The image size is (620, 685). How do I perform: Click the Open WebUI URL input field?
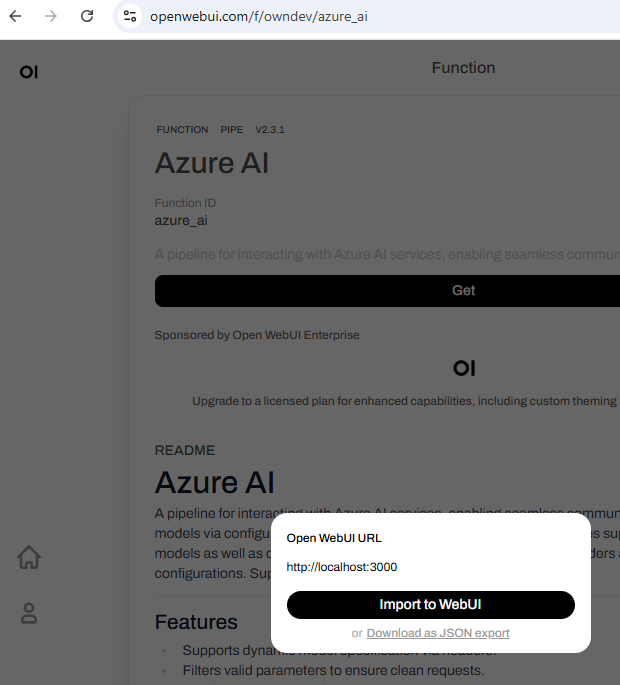pyautogui.click(x=430, y=567)
